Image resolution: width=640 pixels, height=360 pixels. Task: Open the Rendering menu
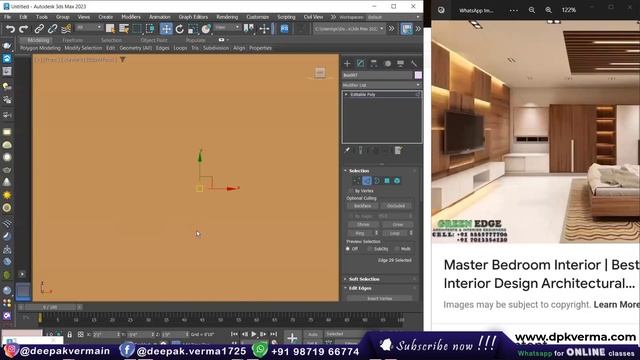[227, 17]
